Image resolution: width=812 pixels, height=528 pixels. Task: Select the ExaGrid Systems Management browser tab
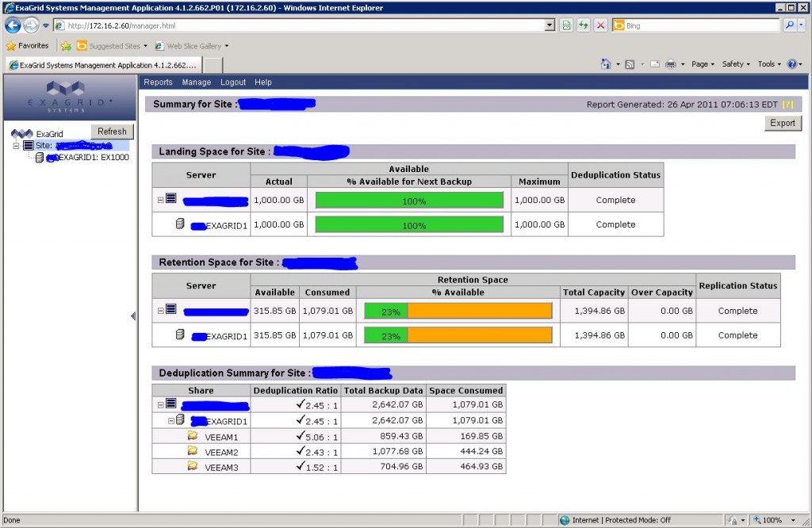103,65
